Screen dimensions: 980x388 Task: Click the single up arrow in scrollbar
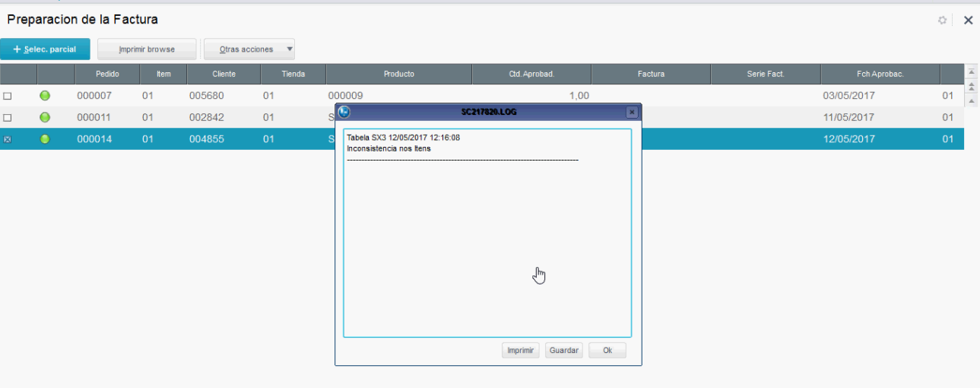[x=971, y=101]
